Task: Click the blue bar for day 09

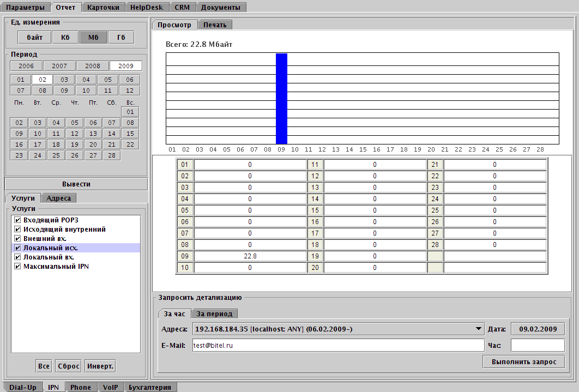Action: click(281, 98)
